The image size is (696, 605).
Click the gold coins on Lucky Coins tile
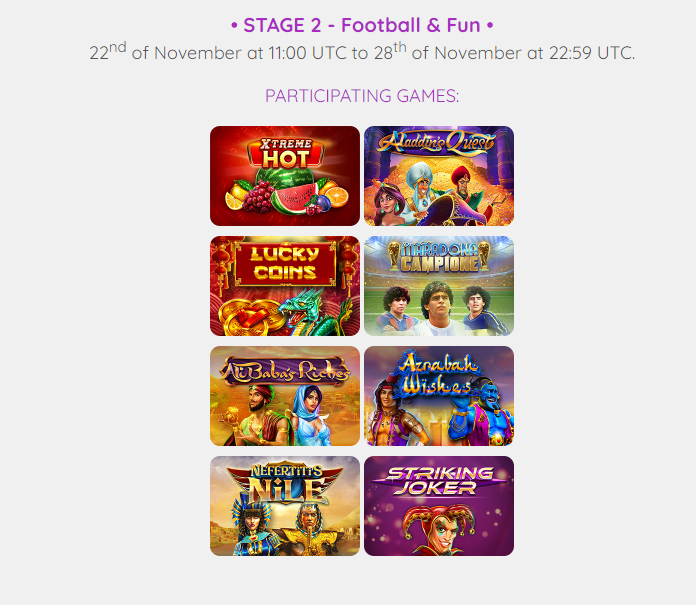(249, 319)
